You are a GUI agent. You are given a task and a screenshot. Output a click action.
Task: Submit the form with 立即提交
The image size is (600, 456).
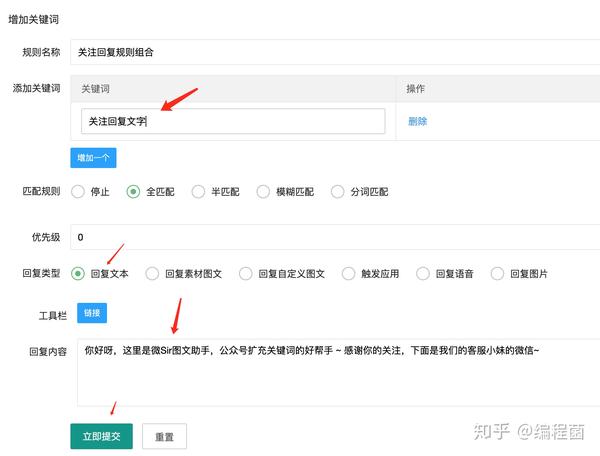101,436
